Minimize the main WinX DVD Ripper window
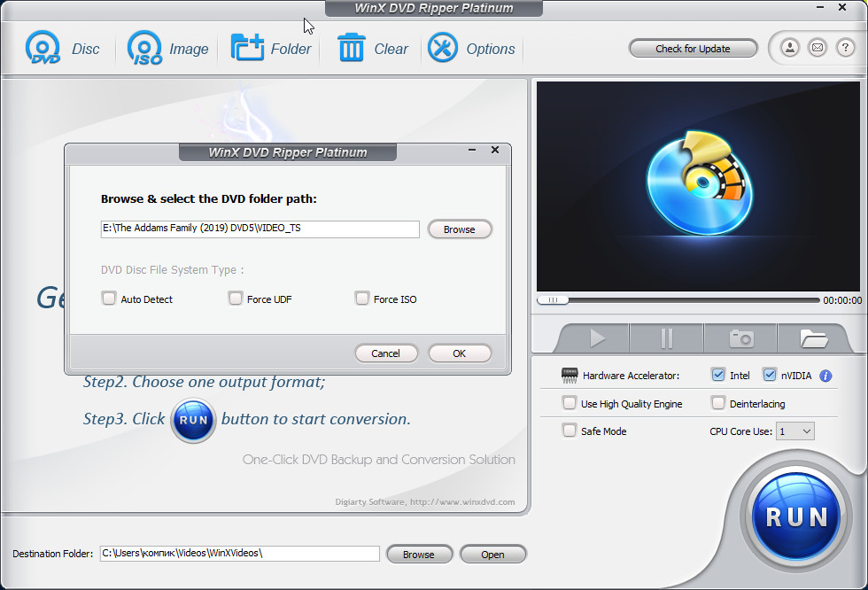The image size is (868, 590). click(x=820, y=8)
